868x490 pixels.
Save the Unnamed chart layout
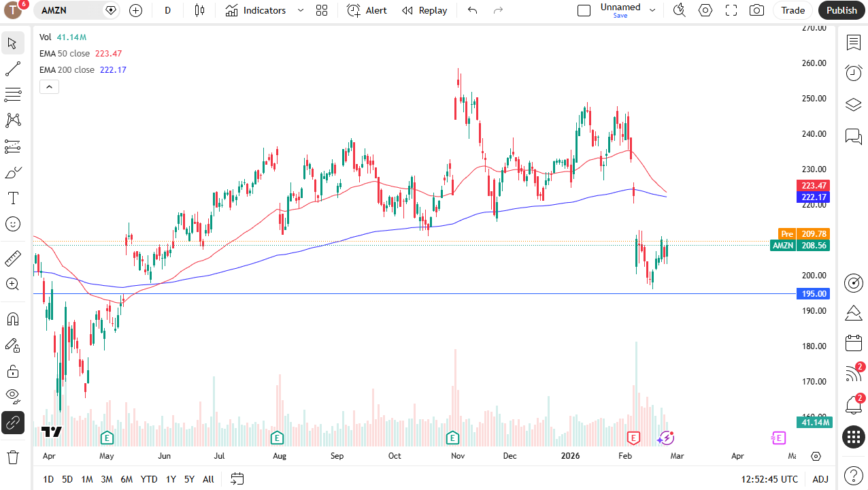click(x=620, y=10)
